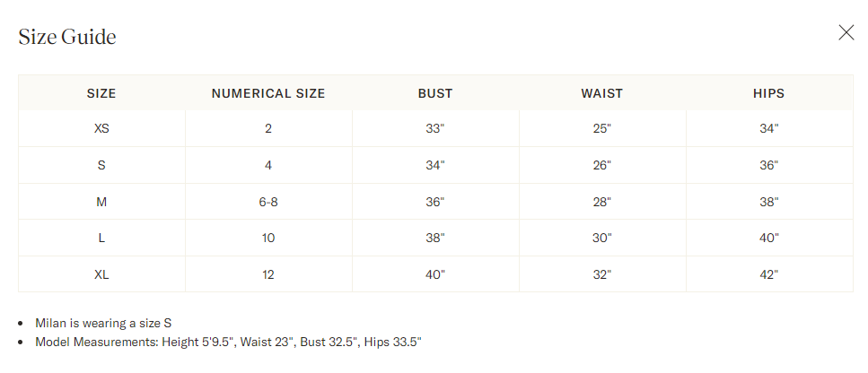Viewport: 868px width, 373px height.
Task: Pick the XL size cell
Action: pos(101,274)
